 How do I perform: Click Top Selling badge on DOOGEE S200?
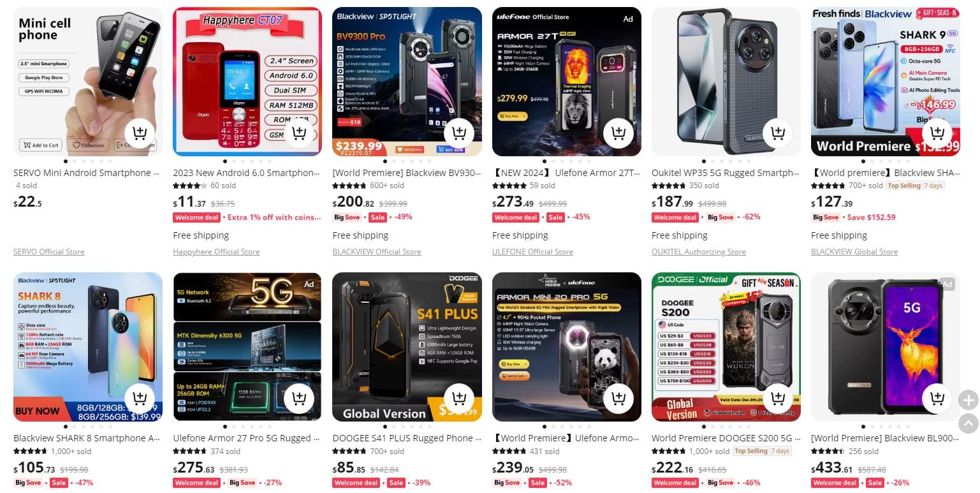[x=762, y=451]
